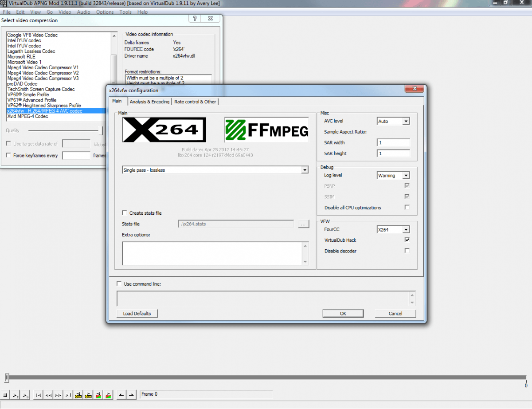The width and height of the screenshot is (532, 409).
Task: Jump to the start of video
Action: [x=39, y=395]
